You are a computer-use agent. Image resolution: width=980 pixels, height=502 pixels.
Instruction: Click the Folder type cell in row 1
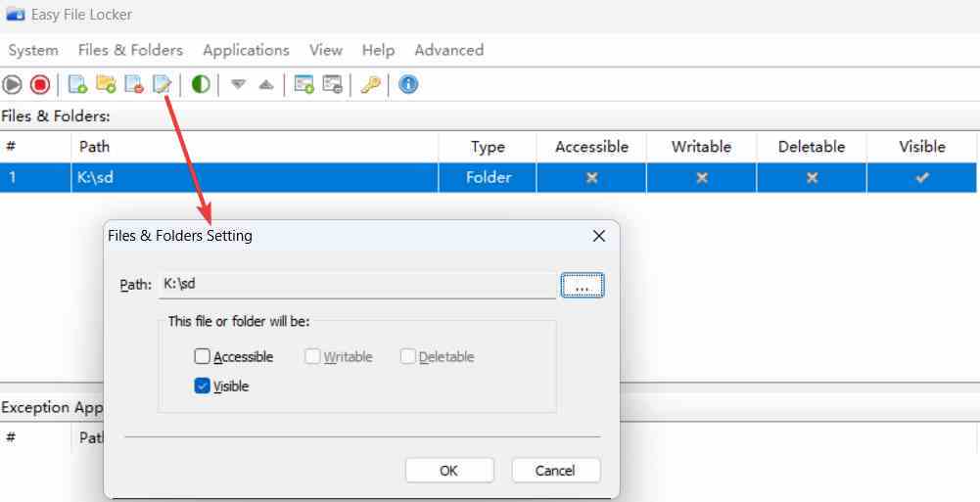pyautogui.click(x=488, y=177)
